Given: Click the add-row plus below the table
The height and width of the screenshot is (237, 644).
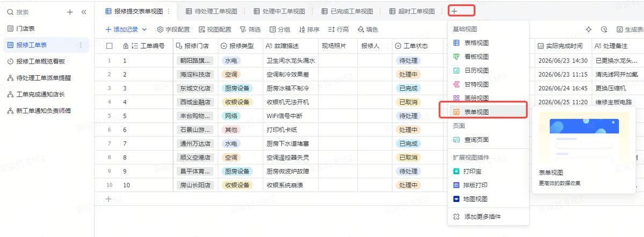Looking at the screenshot, I should click(x=109, y=199).
